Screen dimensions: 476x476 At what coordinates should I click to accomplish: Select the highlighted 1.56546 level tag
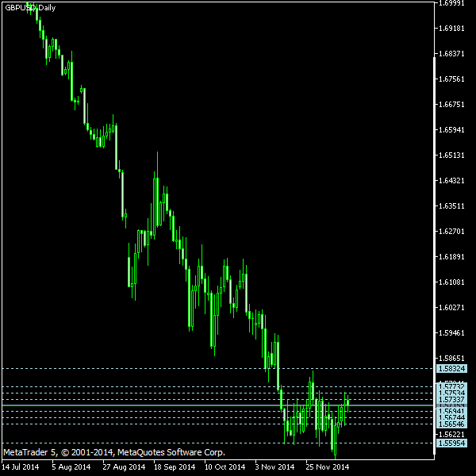[451, 424]
